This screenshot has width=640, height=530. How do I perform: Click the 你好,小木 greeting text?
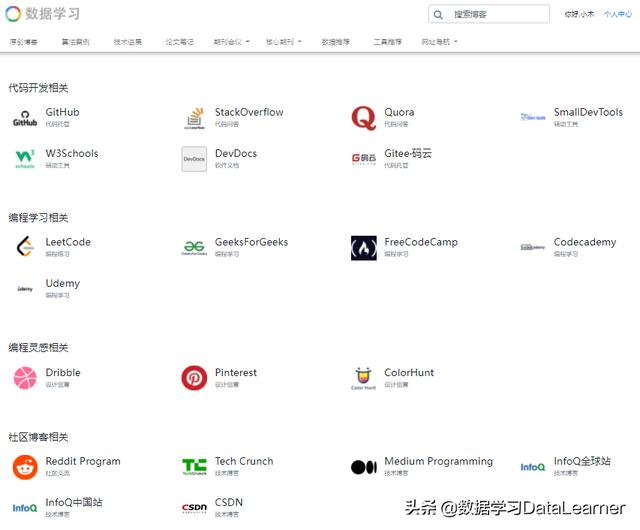(579, 14)
